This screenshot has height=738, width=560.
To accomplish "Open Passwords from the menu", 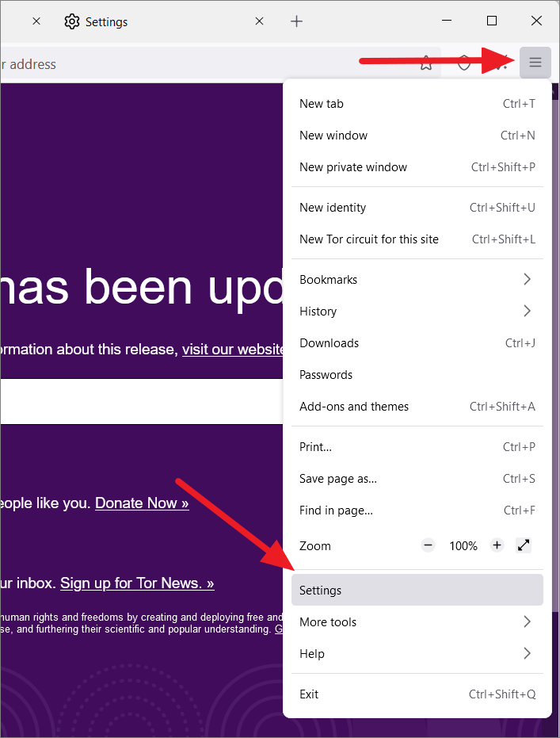I will tap(417, 375).
